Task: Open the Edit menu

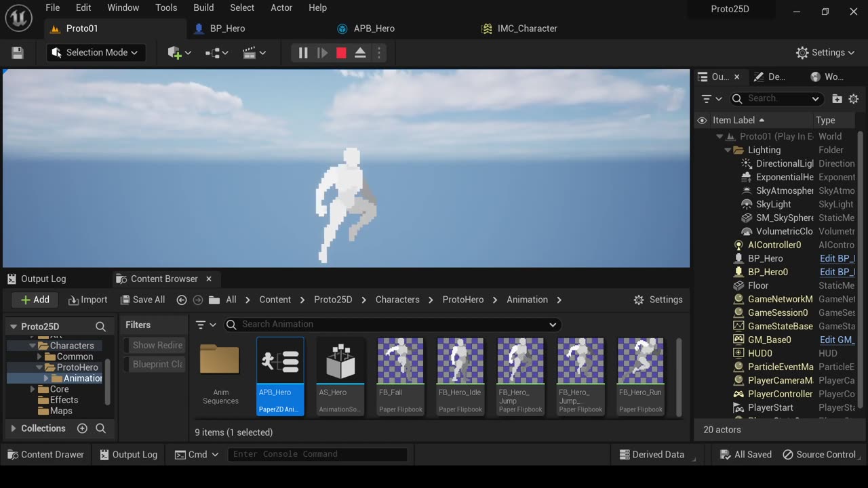Action: [83, 7]
